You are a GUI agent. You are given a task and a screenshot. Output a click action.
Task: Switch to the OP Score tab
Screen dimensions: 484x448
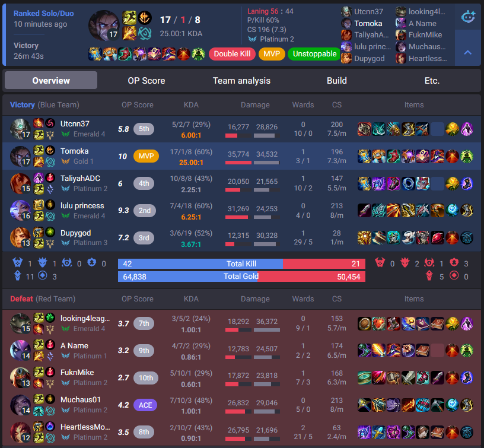click(x=147, y=81)
